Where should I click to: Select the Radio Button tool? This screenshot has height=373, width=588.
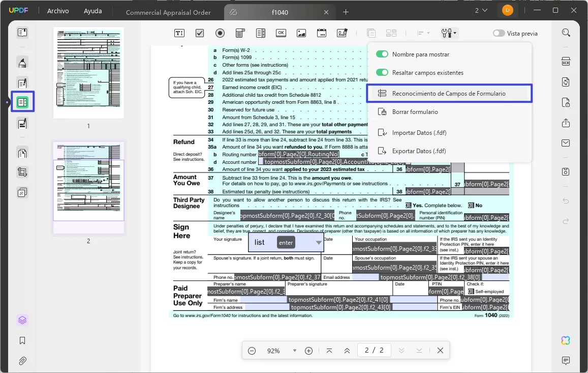[220, 33]
